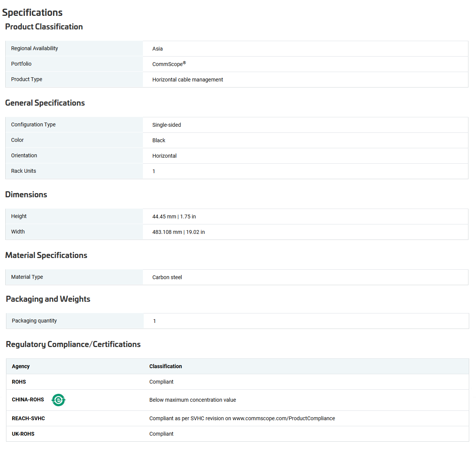Select the 'Packaging quantity' row label
476x450 pixels.
pos(34,321)
